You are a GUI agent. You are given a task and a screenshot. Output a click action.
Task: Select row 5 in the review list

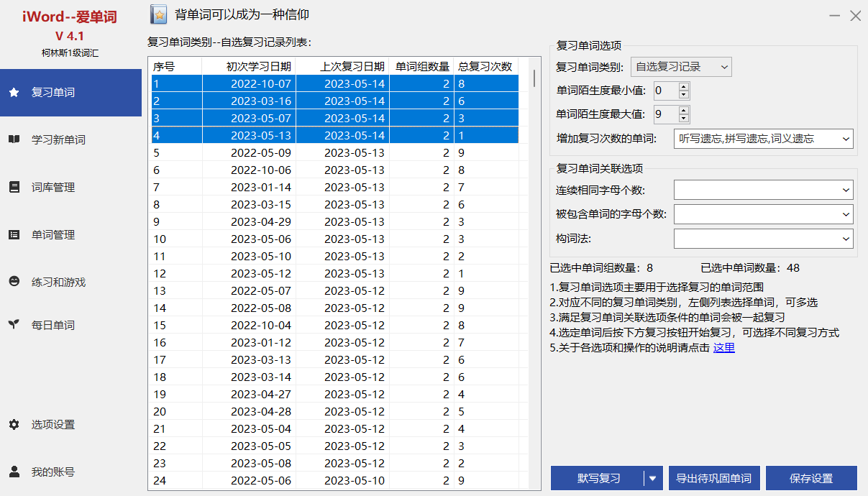[x=334, y=153]
